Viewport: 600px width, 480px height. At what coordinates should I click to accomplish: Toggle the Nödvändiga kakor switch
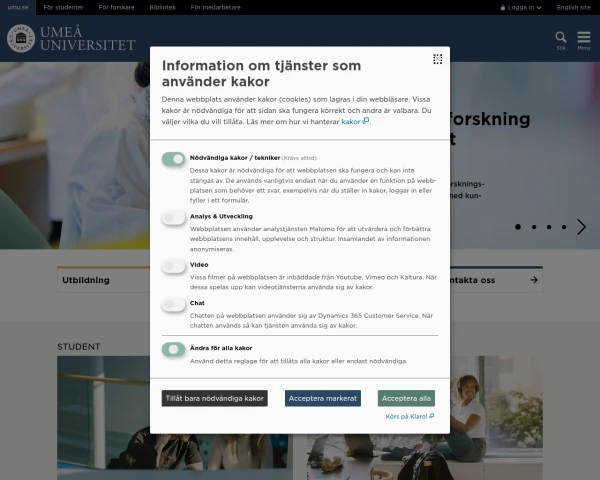click(x=173, y=158)
